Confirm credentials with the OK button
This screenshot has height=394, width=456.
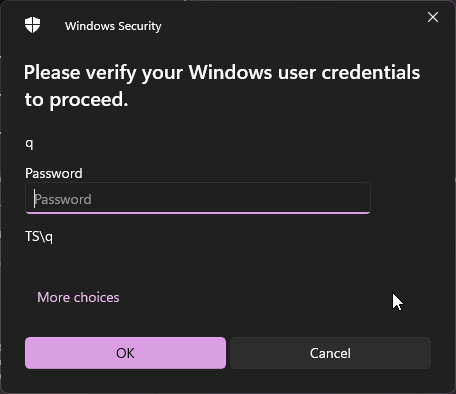tap(125, 353)
